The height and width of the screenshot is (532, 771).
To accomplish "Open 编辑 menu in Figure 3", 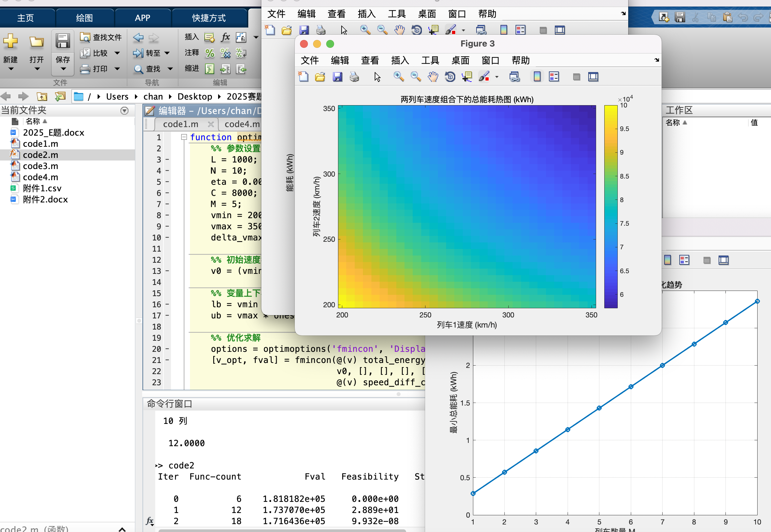I will click(x=340, y=60).
